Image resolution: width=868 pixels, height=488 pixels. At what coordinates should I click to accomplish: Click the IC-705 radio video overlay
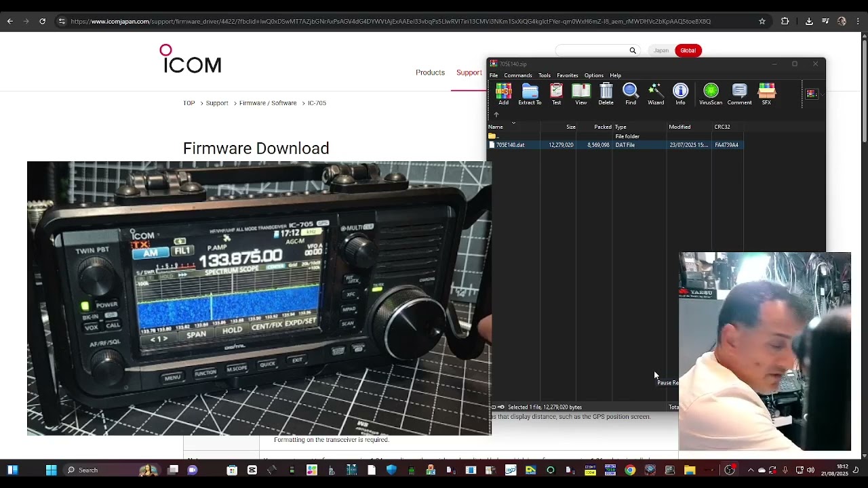[259, 298]
